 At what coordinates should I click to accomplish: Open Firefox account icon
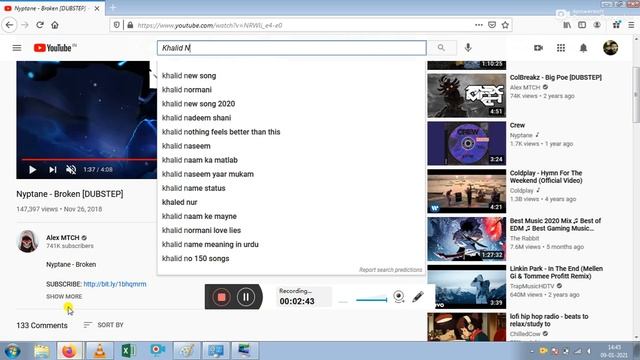(x=597, y=25)
